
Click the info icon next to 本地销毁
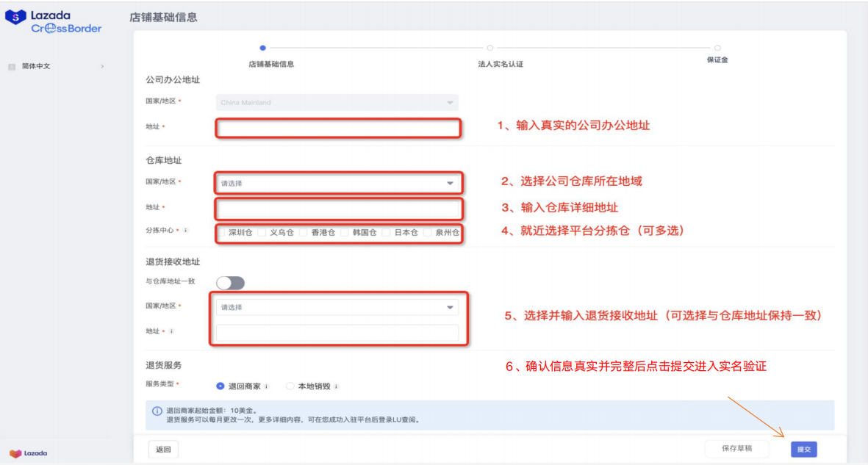[337, 386]
